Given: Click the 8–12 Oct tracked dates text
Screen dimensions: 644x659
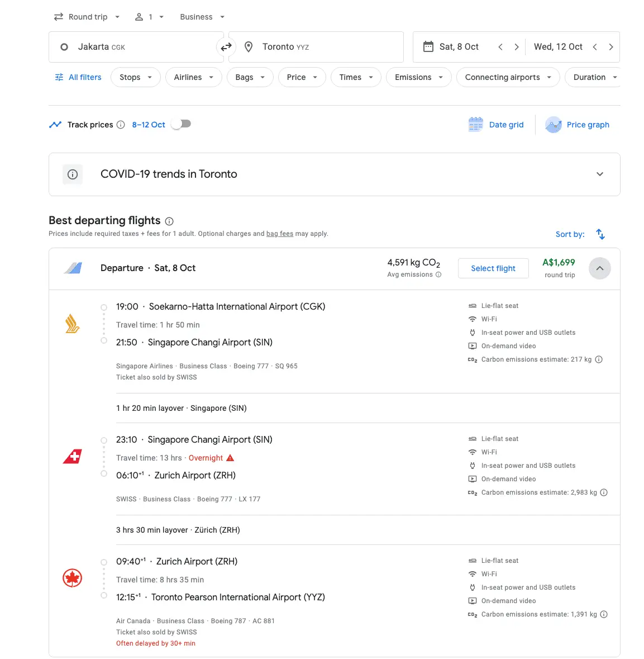Looking at the screenshot, I should point(148,125).
